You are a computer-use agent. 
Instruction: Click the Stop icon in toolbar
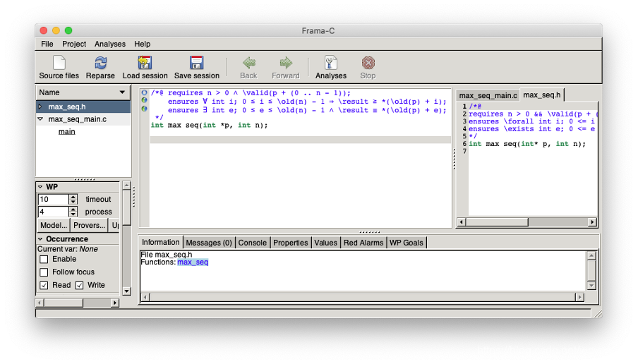pyautogui.click(x=368, y=63)
